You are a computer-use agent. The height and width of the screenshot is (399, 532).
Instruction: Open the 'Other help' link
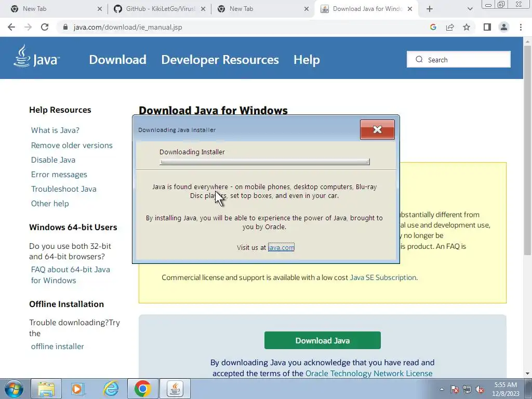coord(50,204)
